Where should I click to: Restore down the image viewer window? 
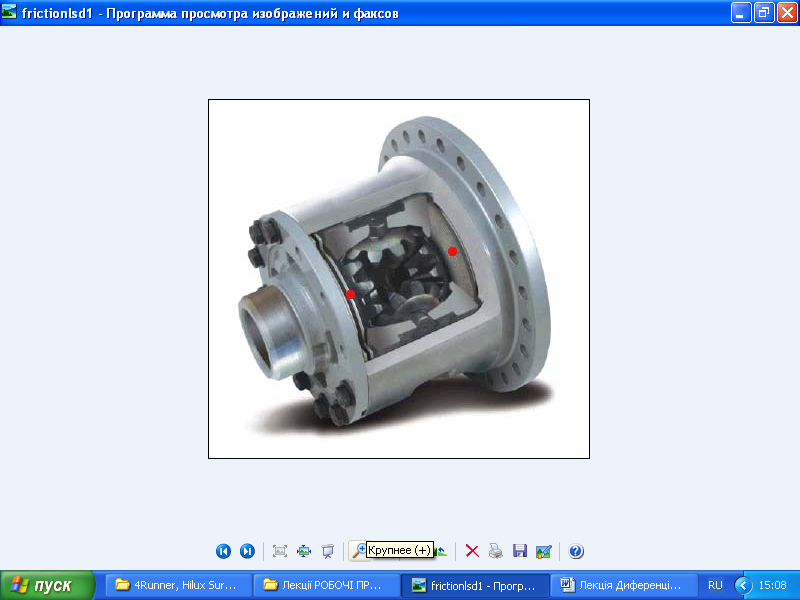tap(764, 13)
